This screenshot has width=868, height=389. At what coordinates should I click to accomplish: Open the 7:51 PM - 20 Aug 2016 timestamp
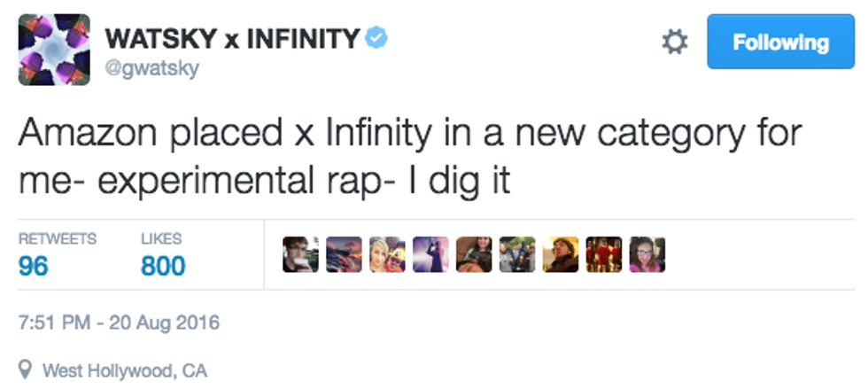pyautogui.click(x=119, y=322)
